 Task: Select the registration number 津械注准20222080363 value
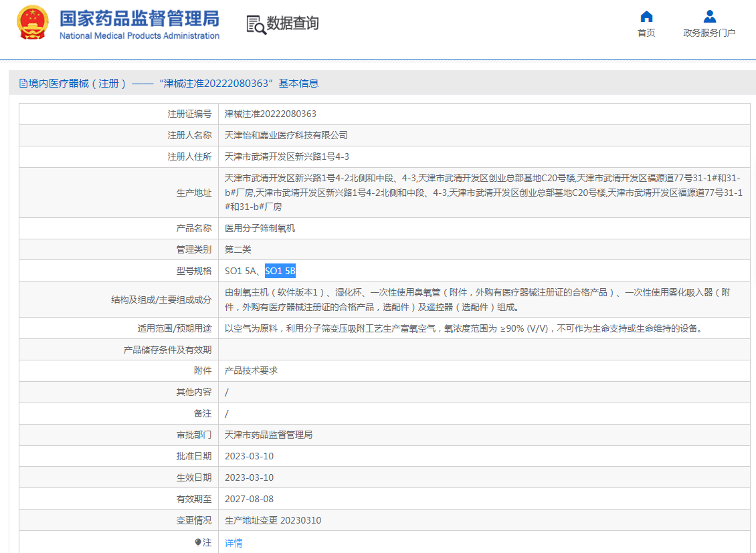click(270, 114)
